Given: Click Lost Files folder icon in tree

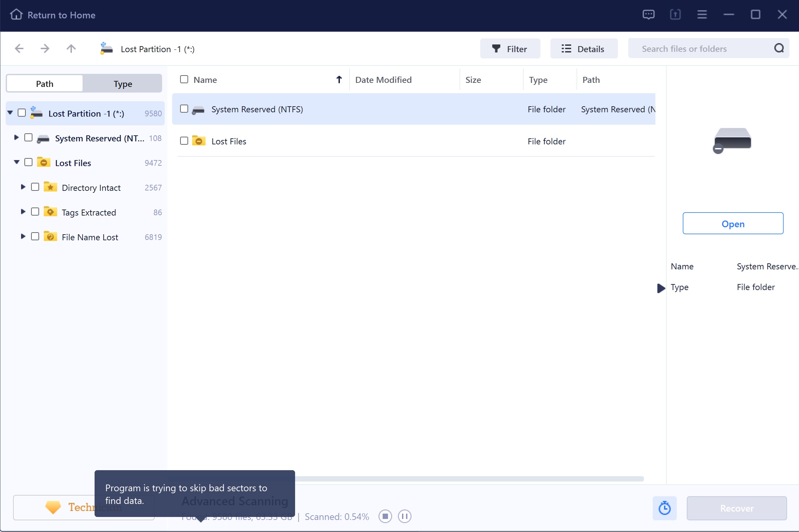Looking at the screenshot, I should pos(43,162).
